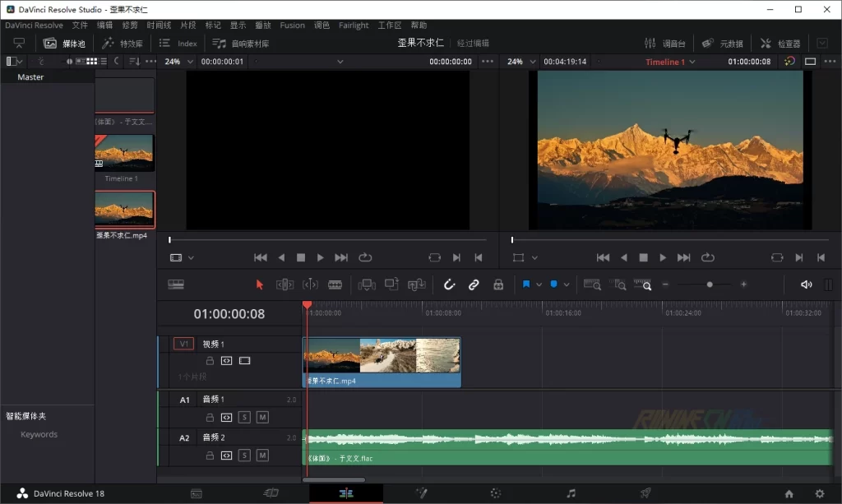Open project settings gear icon
Image resolution: width=842 pixels, height=504 pixels.
(819, 493)
